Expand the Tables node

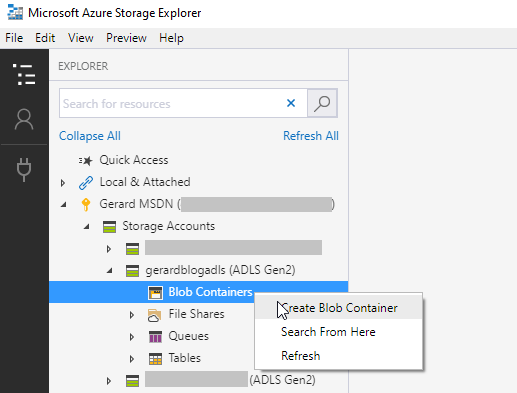tap(132, 359)
